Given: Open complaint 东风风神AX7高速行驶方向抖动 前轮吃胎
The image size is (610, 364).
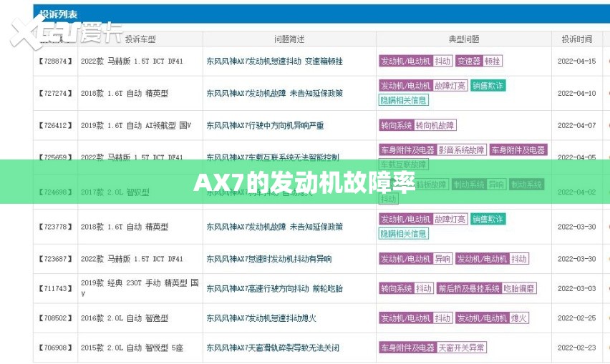Looking at the screenshot, I should (x=274, y=288).
